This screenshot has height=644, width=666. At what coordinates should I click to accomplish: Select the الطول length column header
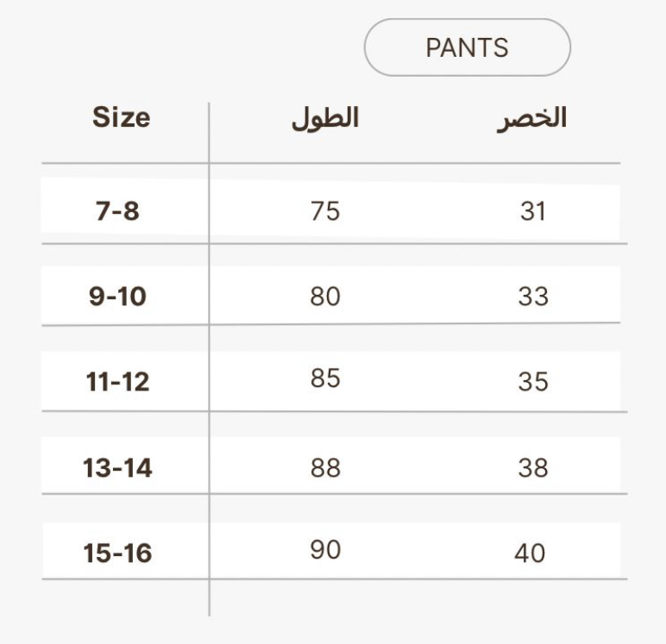pyautogui.click(x=324, y=119)
